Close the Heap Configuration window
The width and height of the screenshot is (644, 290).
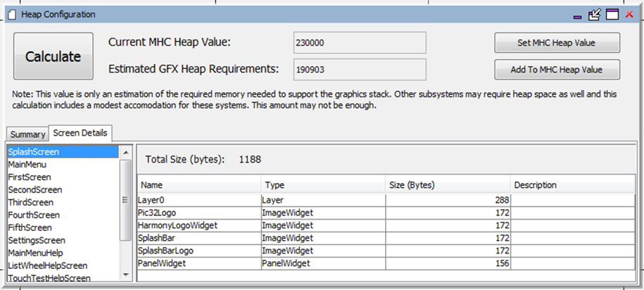tap(629, 14)
